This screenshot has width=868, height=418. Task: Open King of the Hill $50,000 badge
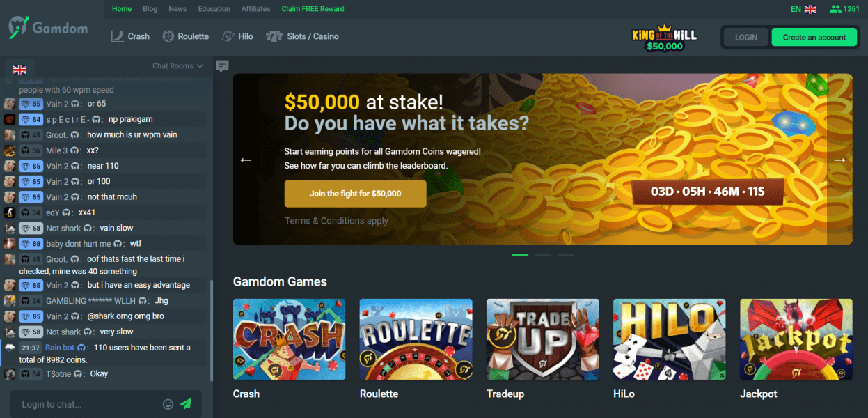(x=664, y=38)
